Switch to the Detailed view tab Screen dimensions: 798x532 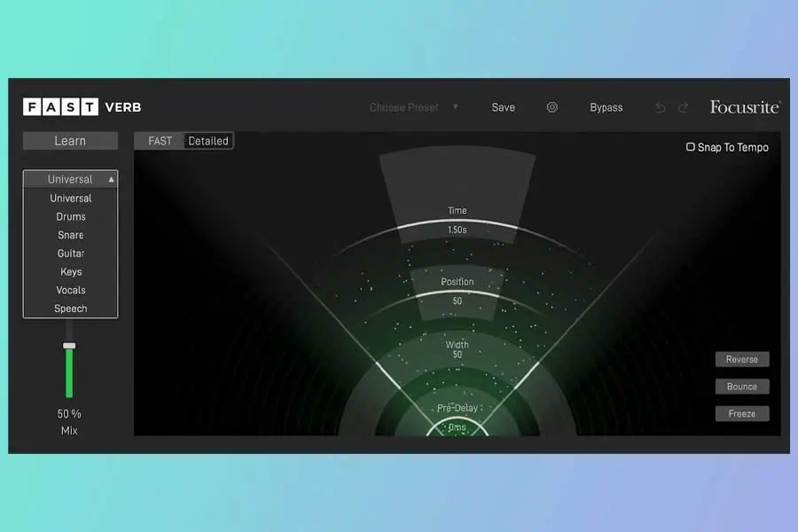[x=208, y=141]
